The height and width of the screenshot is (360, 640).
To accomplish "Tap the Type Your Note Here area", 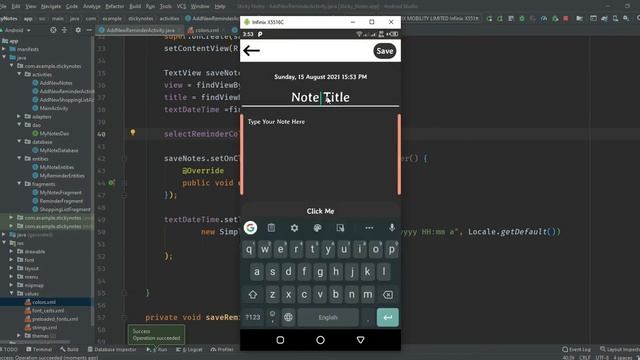I will [x=320, y=154].
